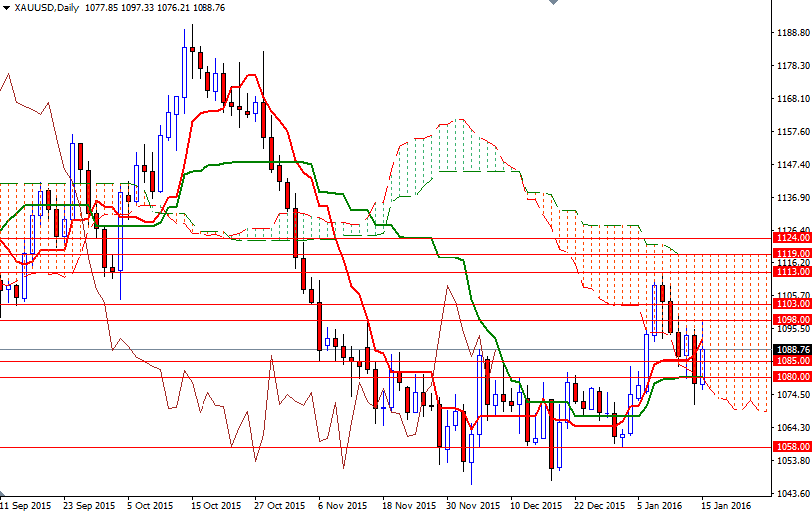Click the 1043.60 price scale label

(792, 494)
